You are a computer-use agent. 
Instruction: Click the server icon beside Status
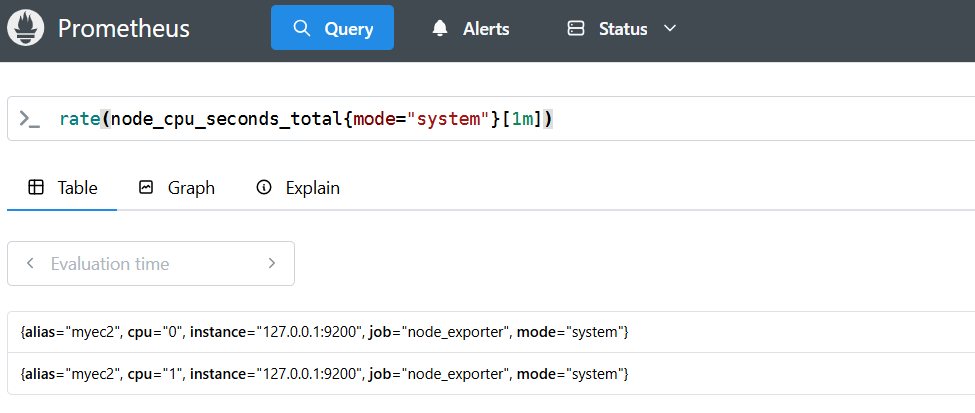coord(576,29)
